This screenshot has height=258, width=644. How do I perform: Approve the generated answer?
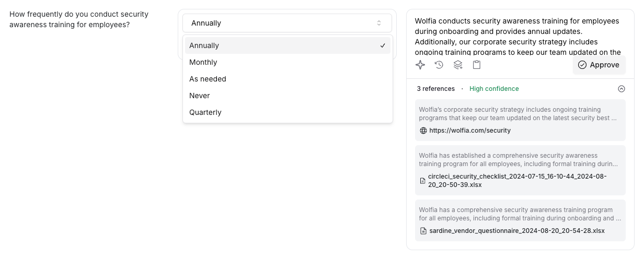tap(599, 65)
